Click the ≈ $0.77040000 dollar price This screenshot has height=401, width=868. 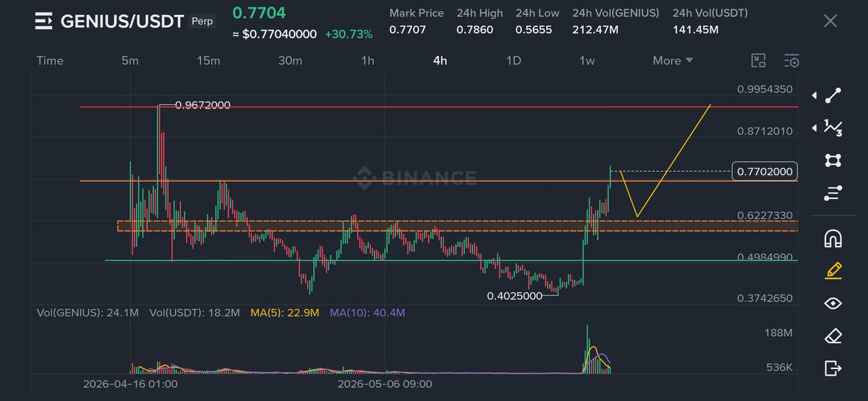click(x=274, y=34)
